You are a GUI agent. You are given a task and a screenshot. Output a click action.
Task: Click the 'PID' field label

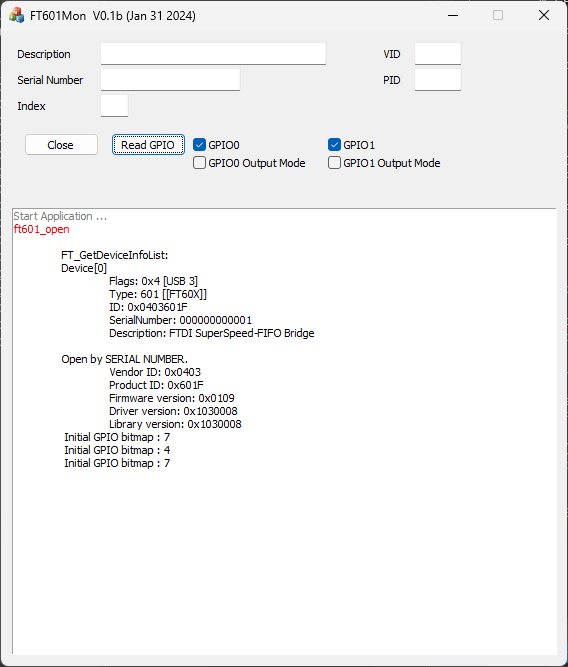pyautogui.click(x=392, y=80)
